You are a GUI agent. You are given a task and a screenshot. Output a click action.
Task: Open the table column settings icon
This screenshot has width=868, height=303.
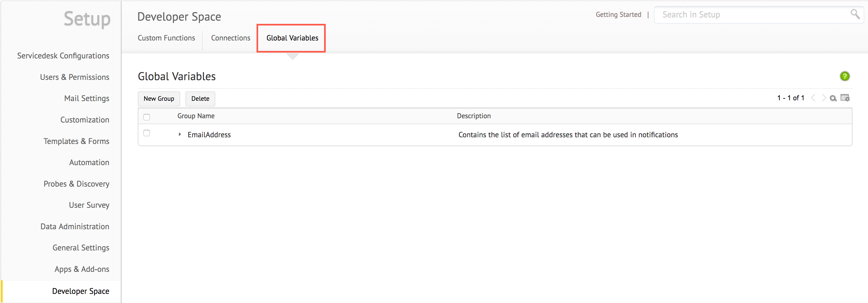pos(845,98)
